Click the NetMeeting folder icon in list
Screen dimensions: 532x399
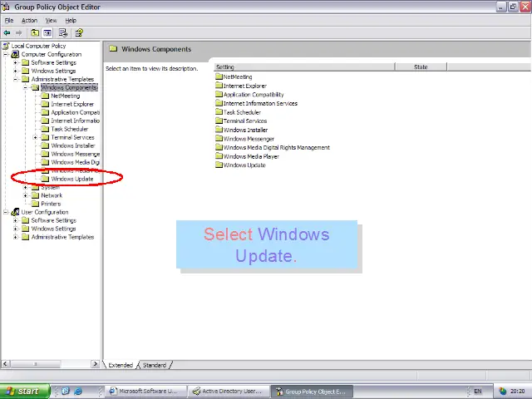219,76
